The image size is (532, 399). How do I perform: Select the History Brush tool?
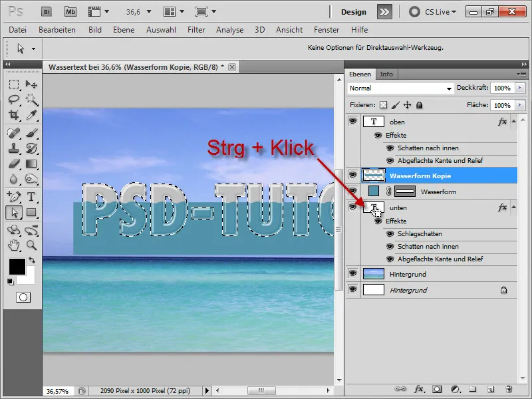point(31,148)
